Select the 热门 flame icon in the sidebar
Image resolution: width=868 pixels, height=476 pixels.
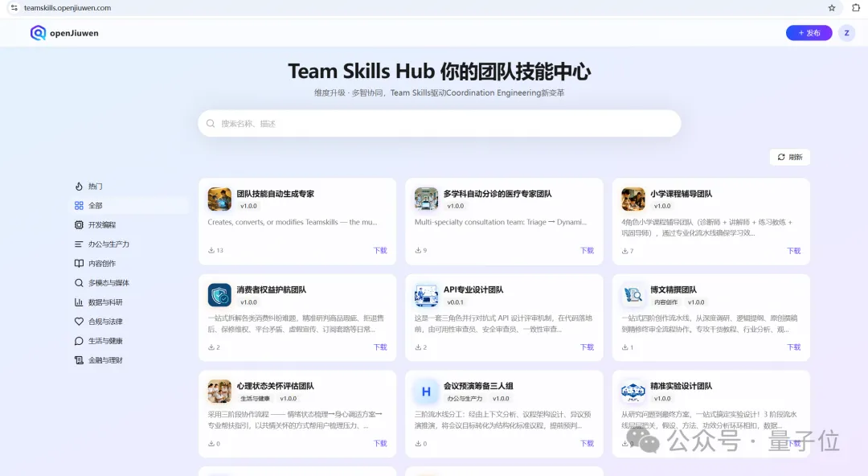78,186
